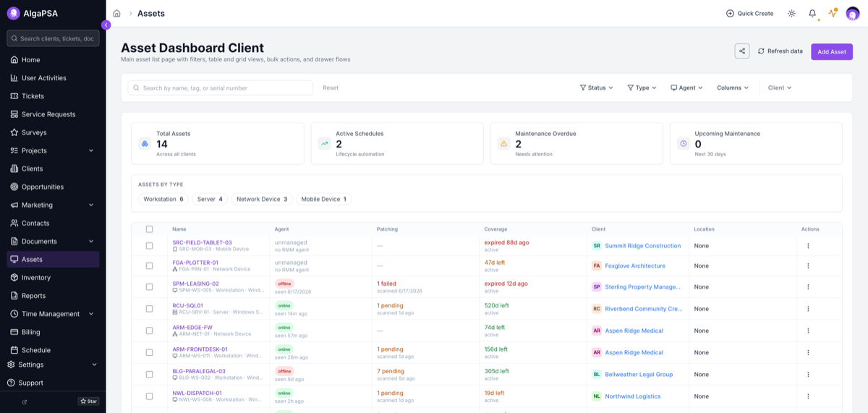Click the Star badge in sidebar footer
The height and width of the screenshot is (413, 868).
click(x=89, y=401)
